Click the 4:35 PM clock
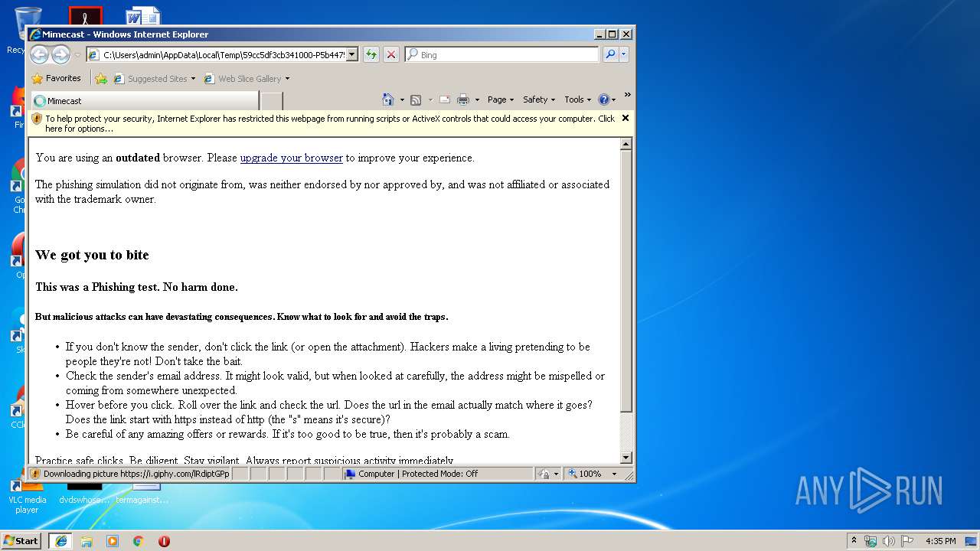This screenshot has height=551, width=980. coord(940,541)
